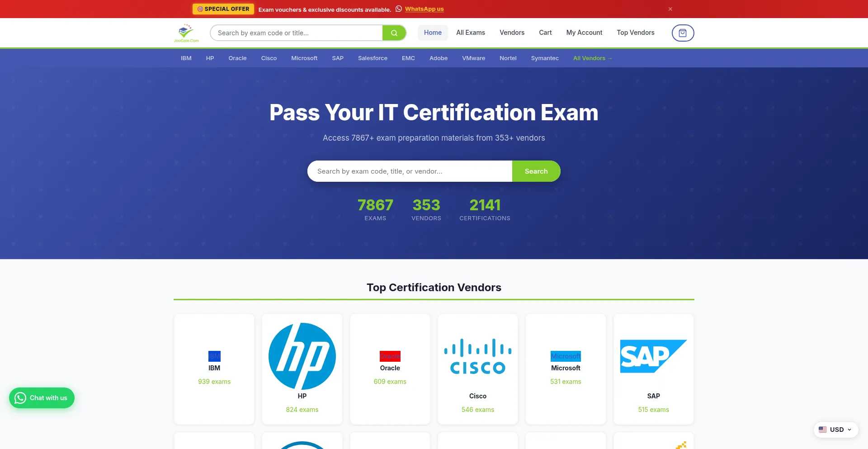The image size is (868, 449).
Task: Click the SAP name in vendor card
Action: tap(653, 396)
